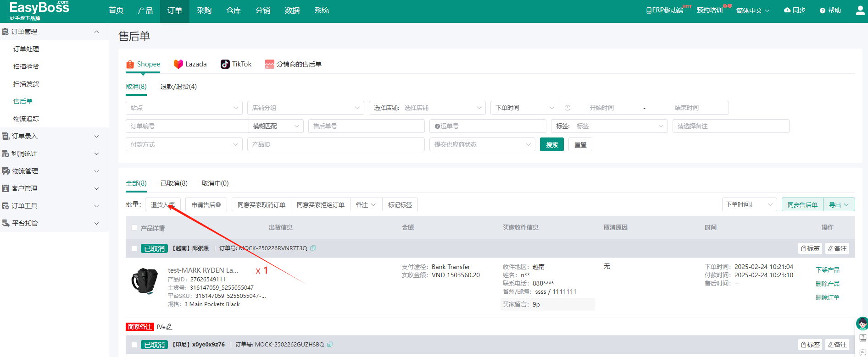Click the 重置 reset button

[580, 144]
